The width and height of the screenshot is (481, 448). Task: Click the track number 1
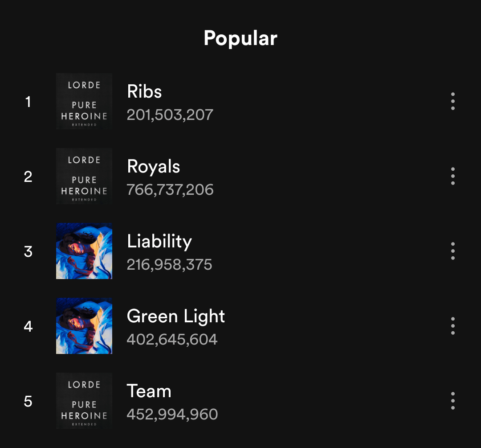pyautogui.click(x=28, y=102)
